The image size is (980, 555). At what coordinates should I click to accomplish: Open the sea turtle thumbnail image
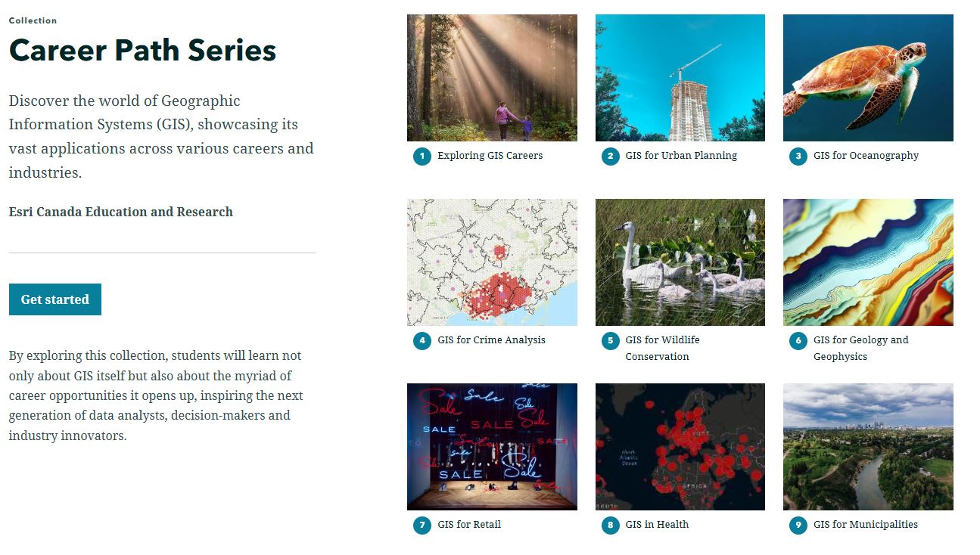(x=868, y=77)
